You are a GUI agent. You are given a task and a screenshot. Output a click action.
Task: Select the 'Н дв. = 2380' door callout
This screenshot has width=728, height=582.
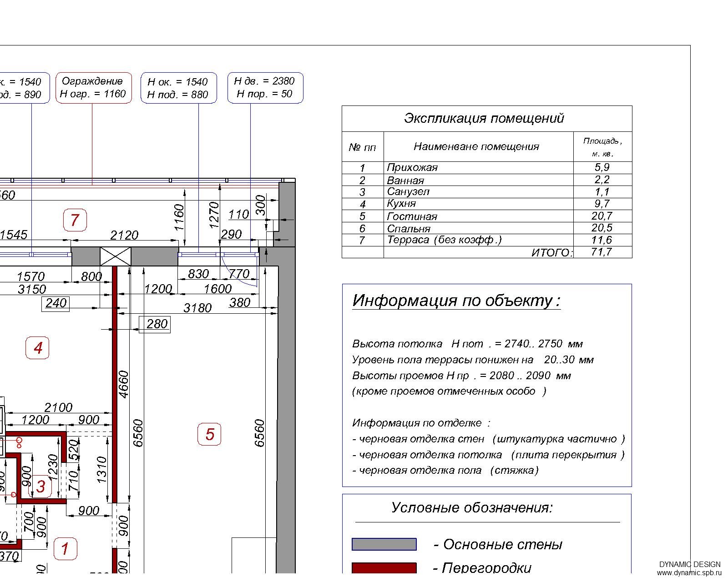(x=265, y=87)
